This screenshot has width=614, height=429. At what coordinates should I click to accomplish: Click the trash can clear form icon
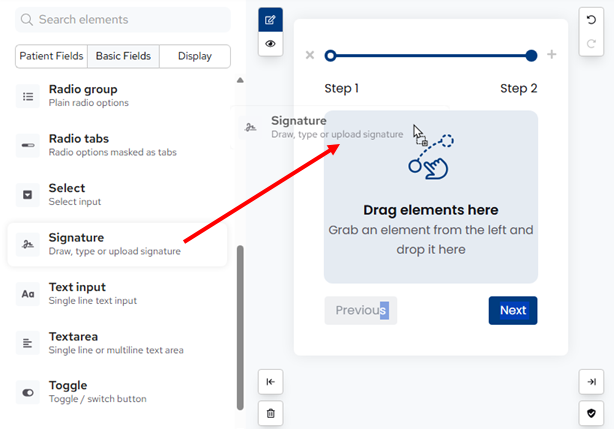click(270, 411)
